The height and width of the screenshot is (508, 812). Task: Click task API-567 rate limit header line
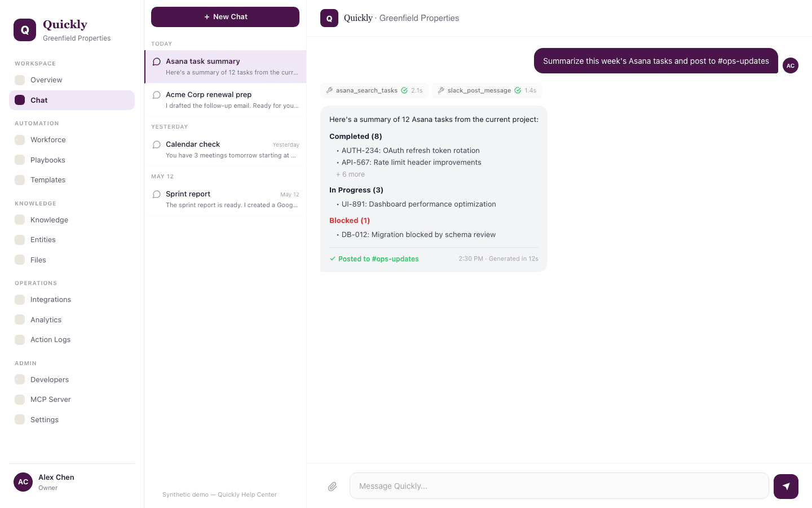click(409, 163)
